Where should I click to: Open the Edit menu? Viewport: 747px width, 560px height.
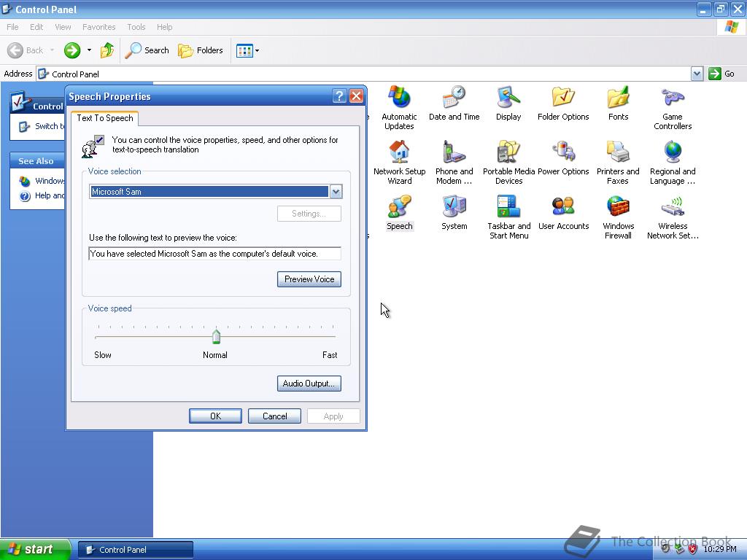[36, 27]
